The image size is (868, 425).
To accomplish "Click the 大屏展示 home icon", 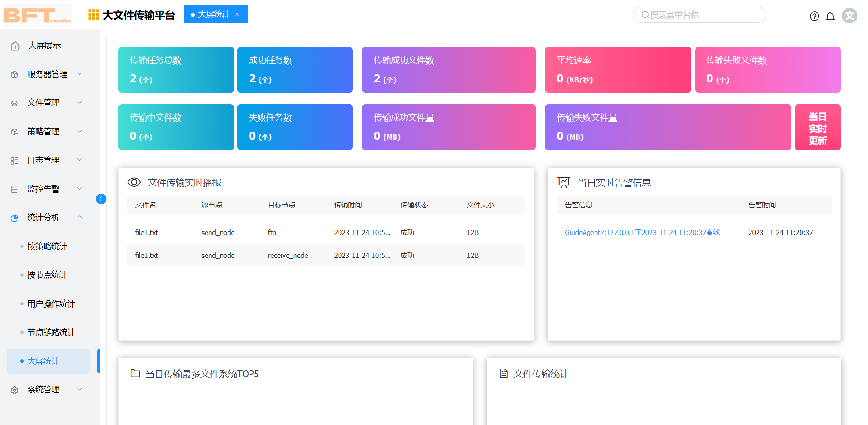I will coord(15,46).
